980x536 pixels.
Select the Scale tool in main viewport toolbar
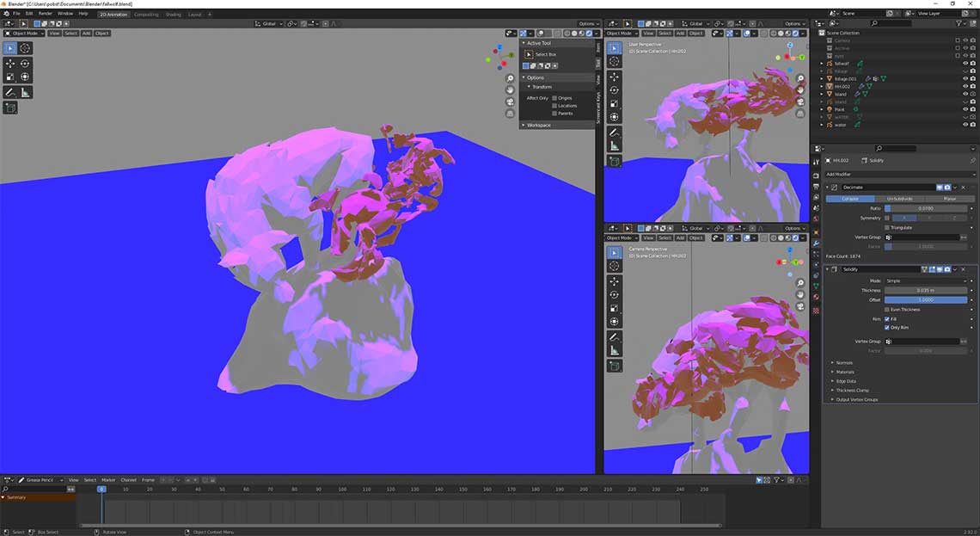click(x=10, y=77)
